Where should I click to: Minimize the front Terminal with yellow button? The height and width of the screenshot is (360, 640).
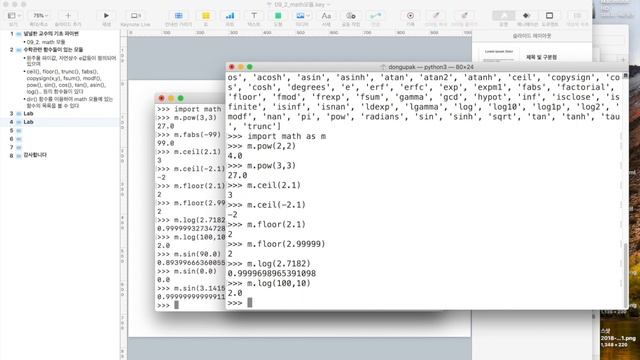click(241, 67)
